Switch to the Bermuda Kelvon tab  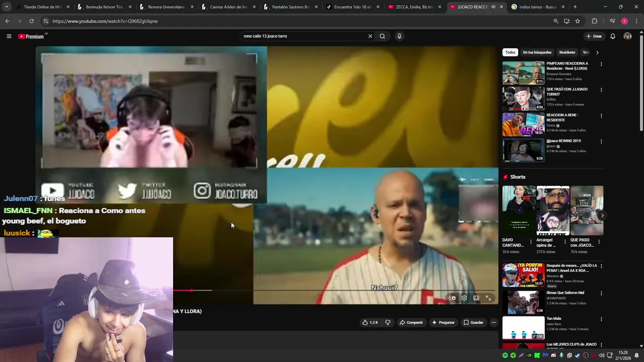pos(104,7)
